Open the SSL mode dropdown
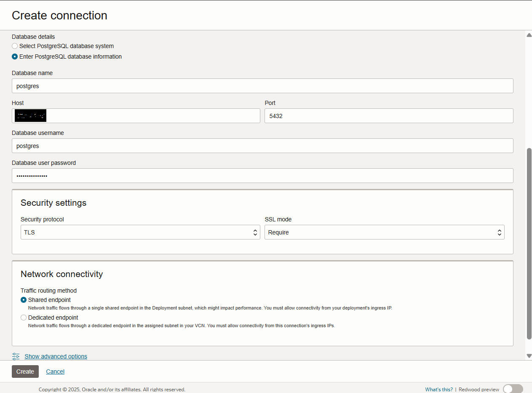The height and width of the screenshot is (393, 532). pyautogui.click(x=384, y=232)
